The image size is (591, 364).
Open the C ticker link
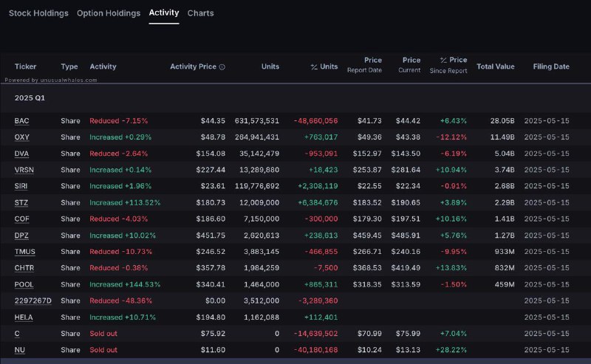click(17, 334)
